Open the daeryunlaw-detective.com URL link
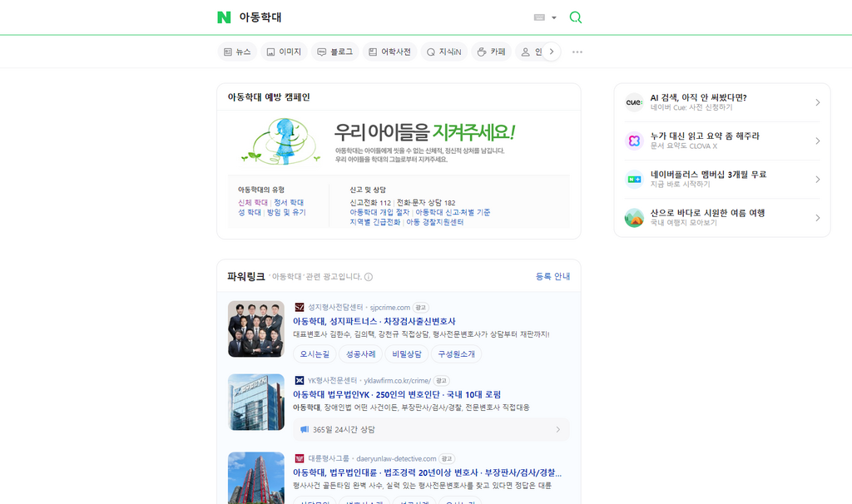 (396, 459)
